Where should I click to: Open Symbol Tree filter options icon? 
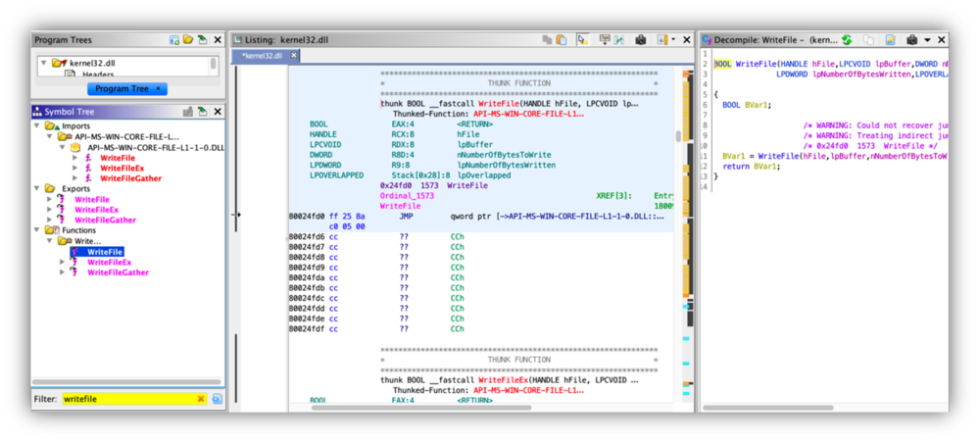coord(217,399)
